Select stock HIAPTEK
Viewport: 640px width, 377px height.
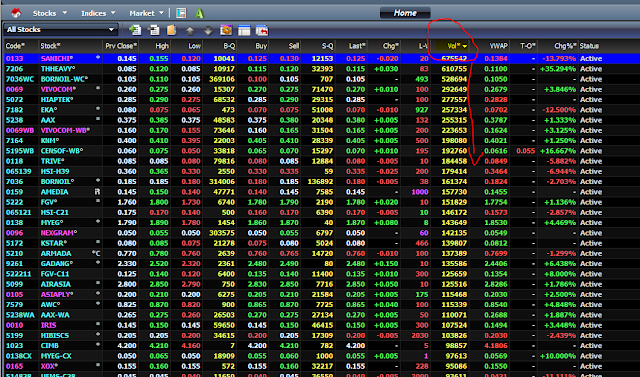coord(56,99)
